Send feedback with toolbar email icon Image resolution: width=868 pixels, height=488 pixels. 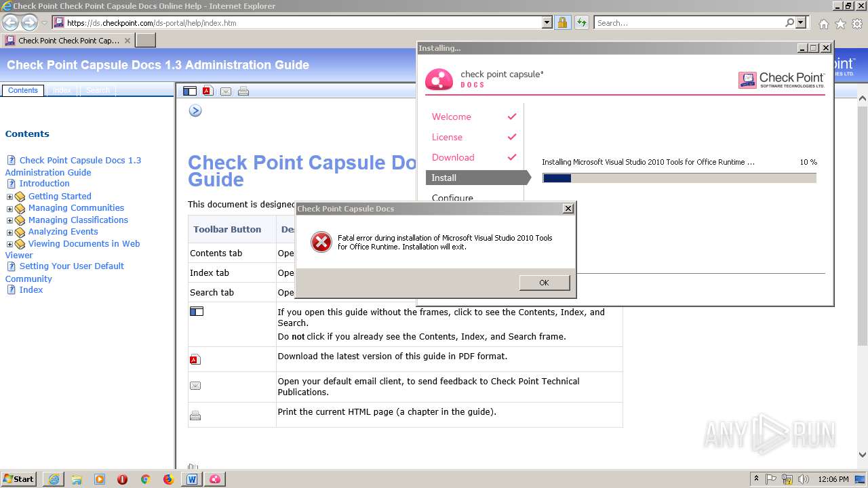tap(226, 91)
